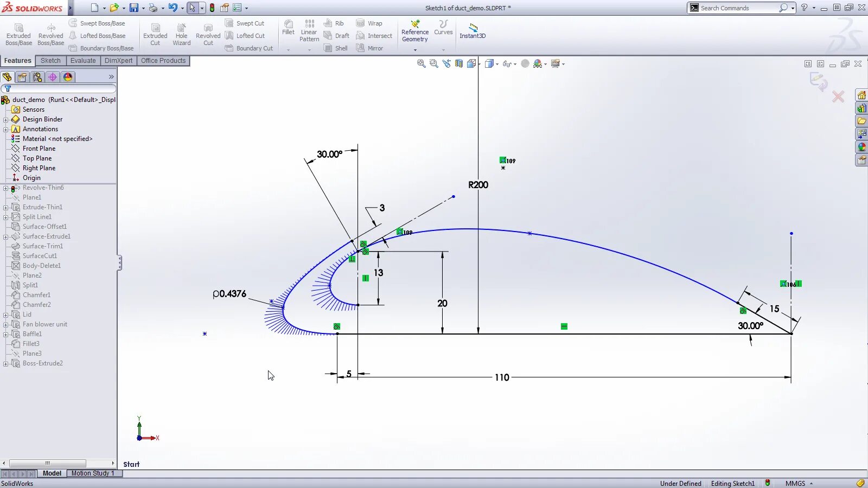The image size is (868, 488).
Task: Open SolidWorks Resources home icon
Action: 861,95
